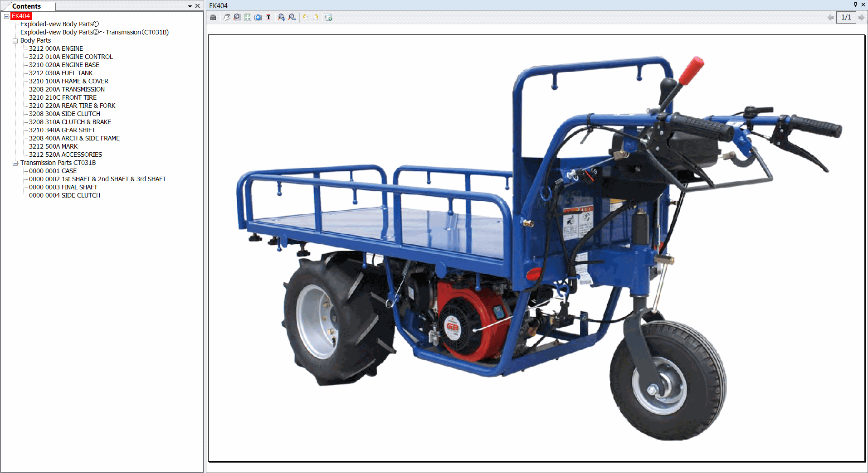Click the zoom out magnifier
The height and width of the screenshot is (473, 868).
(x=292, y=17)
